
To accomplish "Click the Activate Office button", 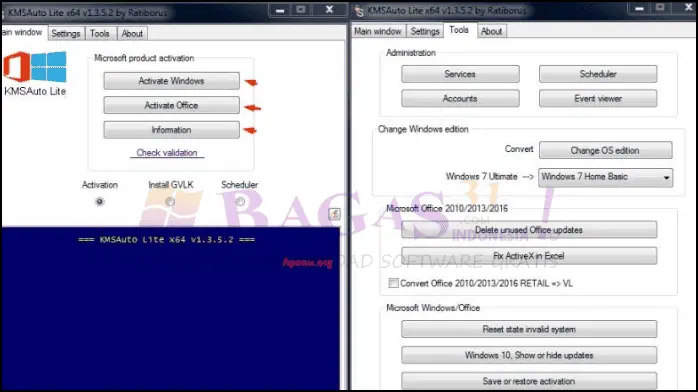I will tap(171, 105).
